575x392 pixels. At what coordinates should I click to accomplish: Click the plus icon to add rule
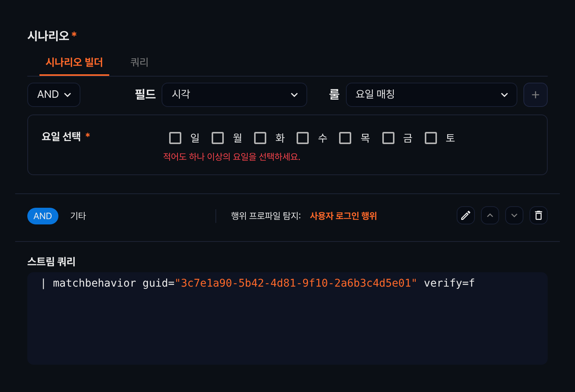coord(535,95)
